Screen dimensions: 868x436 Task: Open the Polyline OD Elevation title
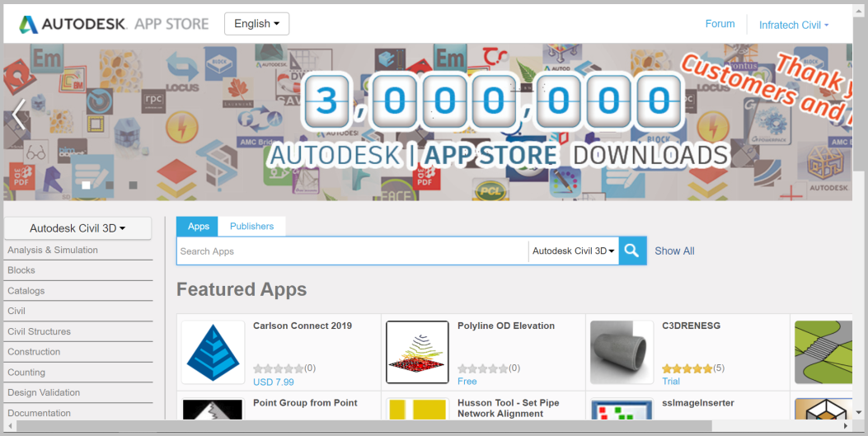tap(506, 326)
